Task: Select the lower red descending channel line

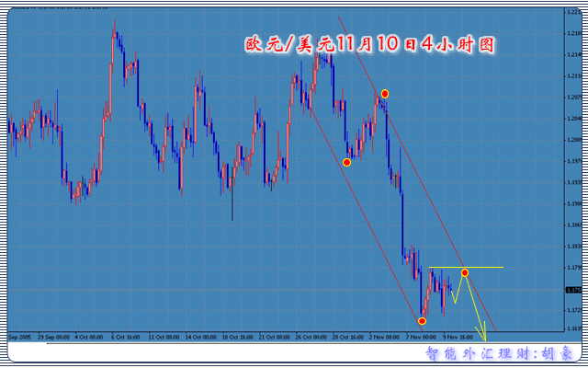Action: [367, 219]
